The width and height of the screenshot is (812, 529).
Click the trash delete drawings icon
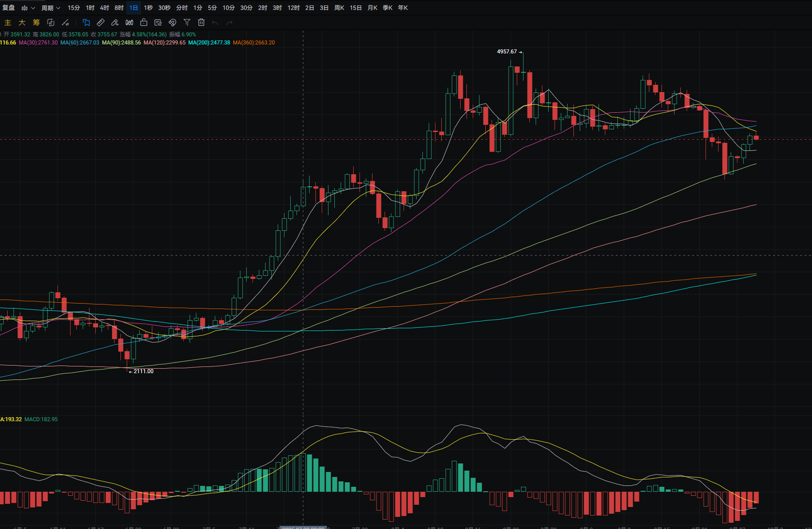(x=201, y=22)
